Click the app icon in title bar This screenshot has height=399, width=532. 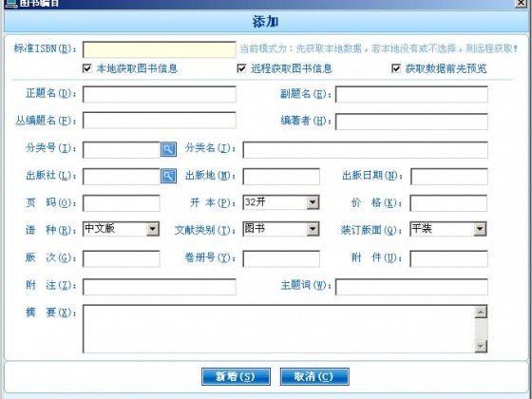pos(10,3)
